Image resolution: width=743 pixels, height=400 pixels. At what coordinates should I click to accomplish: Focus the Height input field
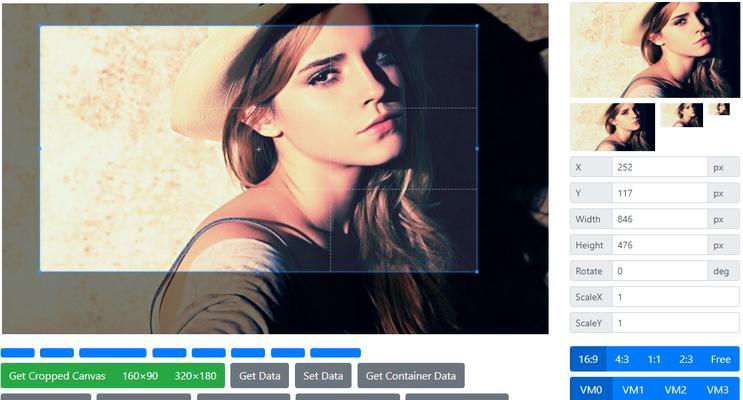(x=660, y=245)
